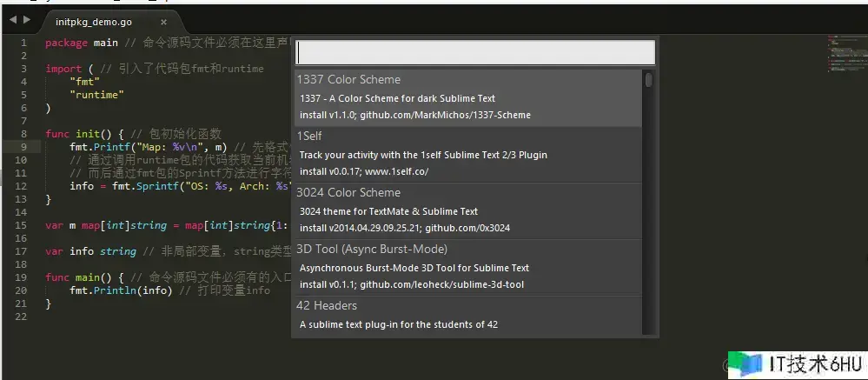The image size is (868, 380).
Task: Click description "1337 - A Color Scheme for dark Sublime Text"
Action: click(397, 98)
